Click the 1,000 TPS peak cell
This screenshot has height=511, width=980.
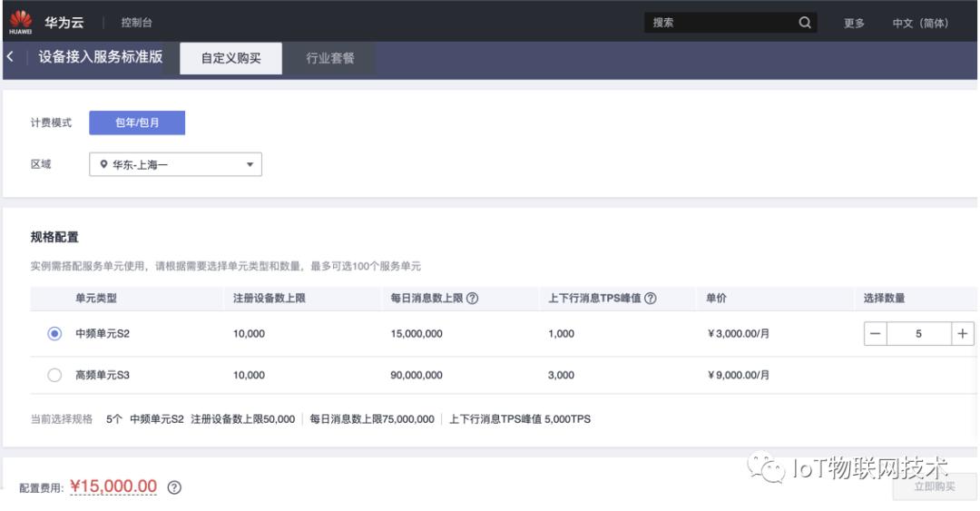tap(562, 334)
